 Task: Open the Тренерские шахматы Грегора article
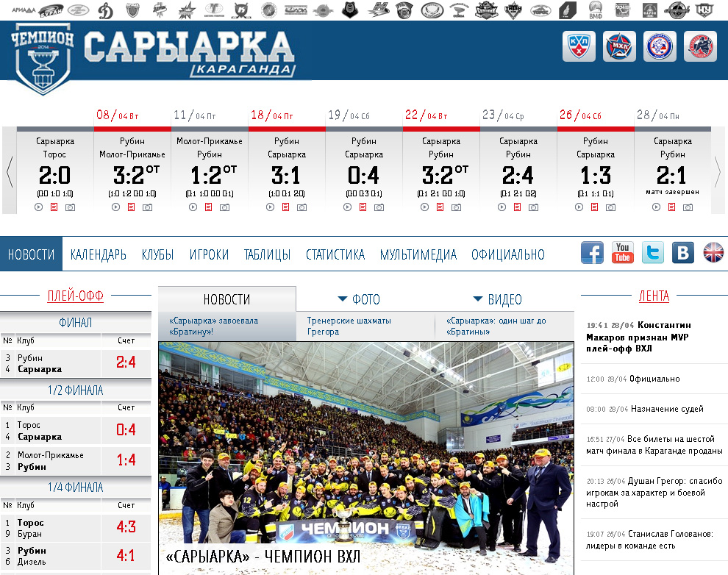349,326
